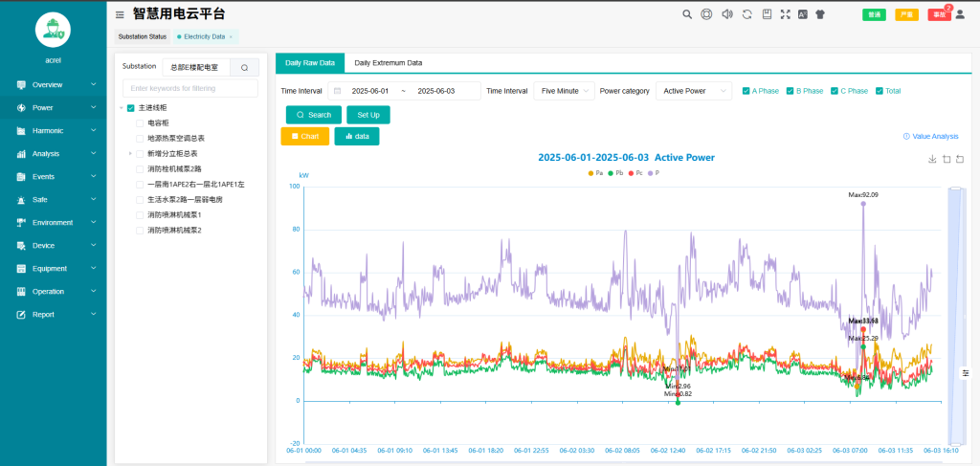Switch to the Daily Extremum Data tab
This screenshot has height=466, width=980.
[x=389, y=63]
